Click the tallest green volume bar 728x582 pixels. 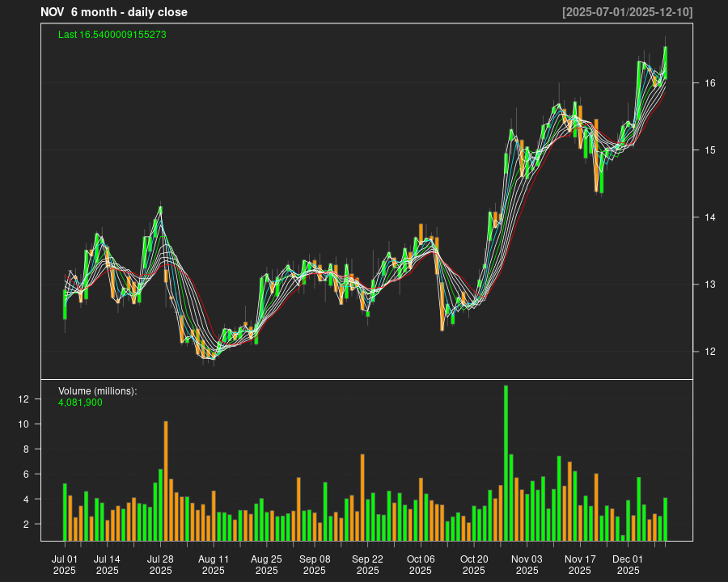[506, 462]
